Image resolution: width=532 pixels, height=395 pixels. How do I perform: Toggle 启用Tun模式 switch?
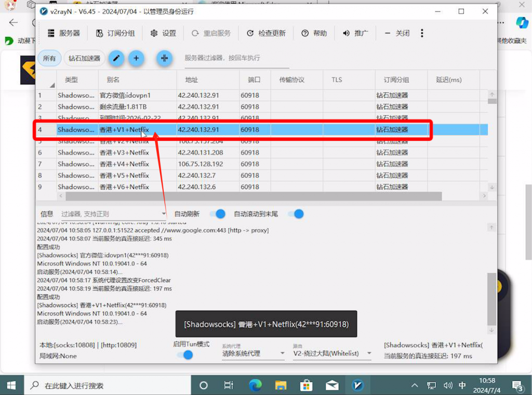click(185, 355)
